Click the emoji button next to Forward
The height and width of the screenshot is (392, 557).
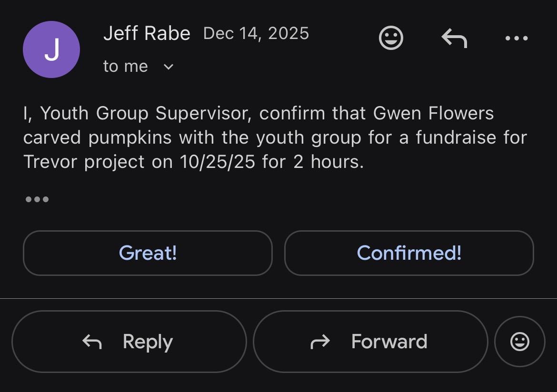519,342
